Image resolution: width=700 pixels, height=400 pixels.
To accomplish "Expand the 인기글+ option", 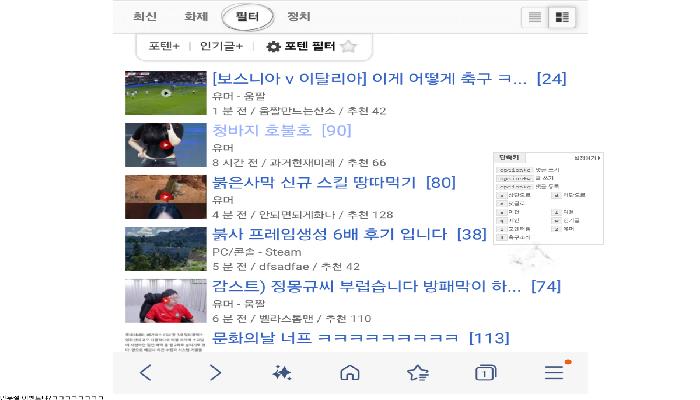I will pos(221,46).
